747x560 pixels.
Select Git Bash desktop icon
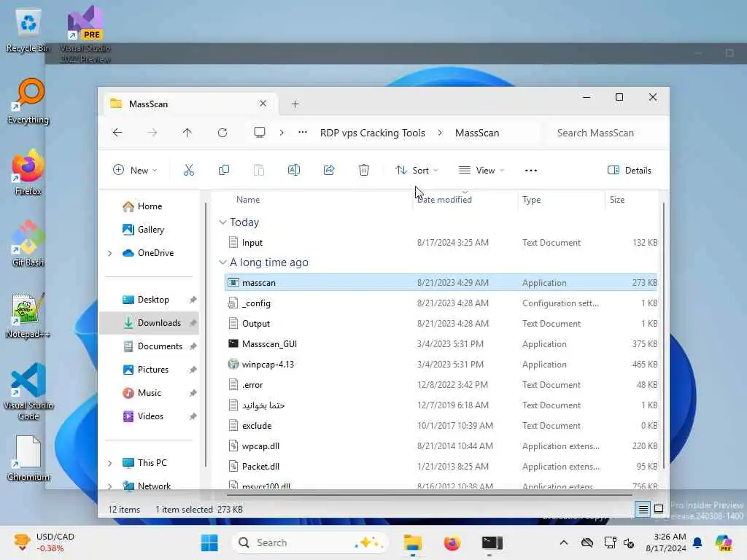coord(28,244)
